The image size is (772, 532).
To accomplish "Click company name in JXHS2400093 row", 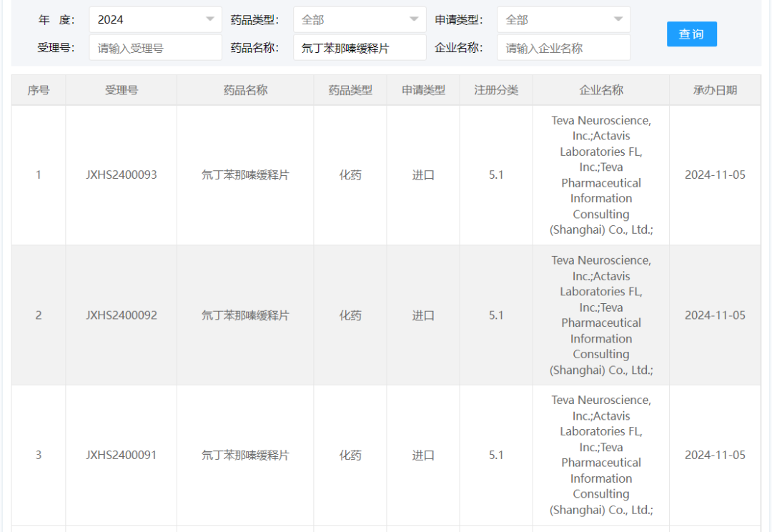I will click(x=601, y=175).
